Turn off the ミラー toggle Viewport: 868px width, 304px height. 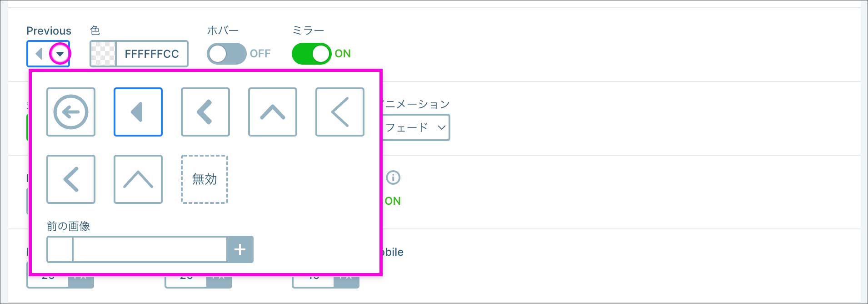click(311, 54)
